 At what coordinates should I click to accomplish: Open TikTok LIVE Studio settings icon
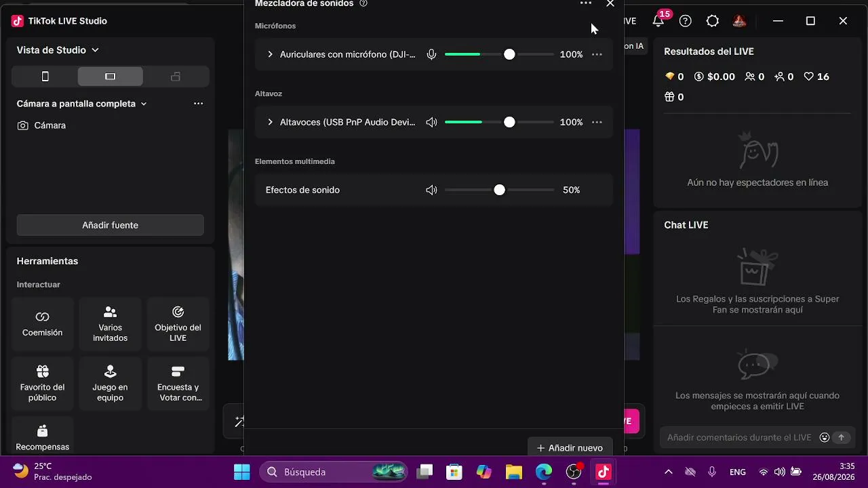(713, 21)
